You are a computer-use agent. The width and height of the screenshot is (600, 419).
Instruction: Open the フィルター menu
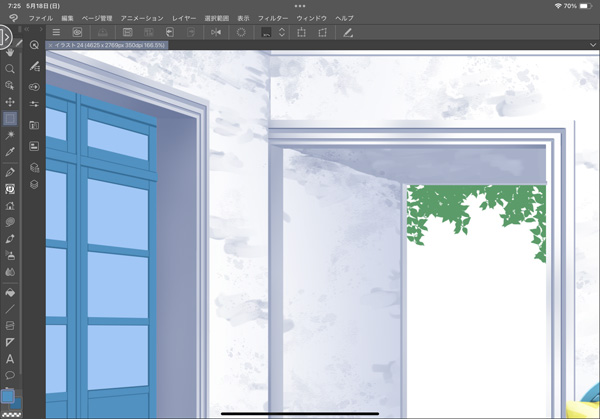click(273, 18)
